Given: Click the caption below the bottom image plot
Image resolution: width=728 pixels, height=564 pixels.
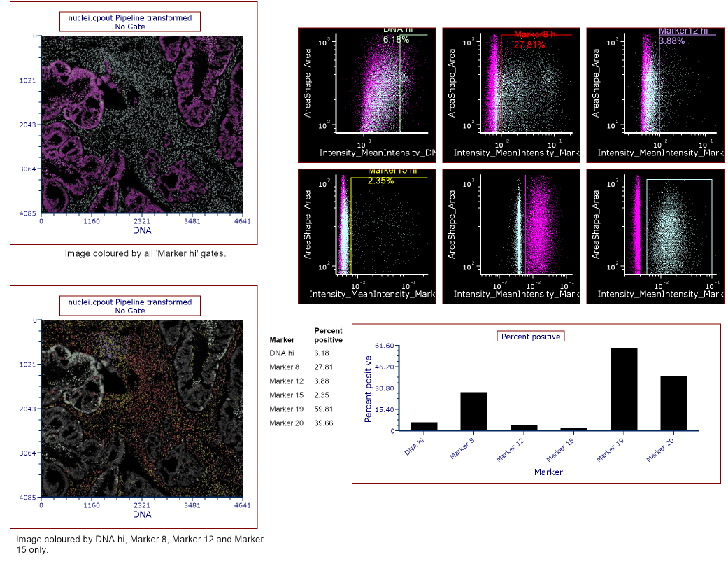Looking at the screenshot, I should pyautogui.click(x=140, y=544).
